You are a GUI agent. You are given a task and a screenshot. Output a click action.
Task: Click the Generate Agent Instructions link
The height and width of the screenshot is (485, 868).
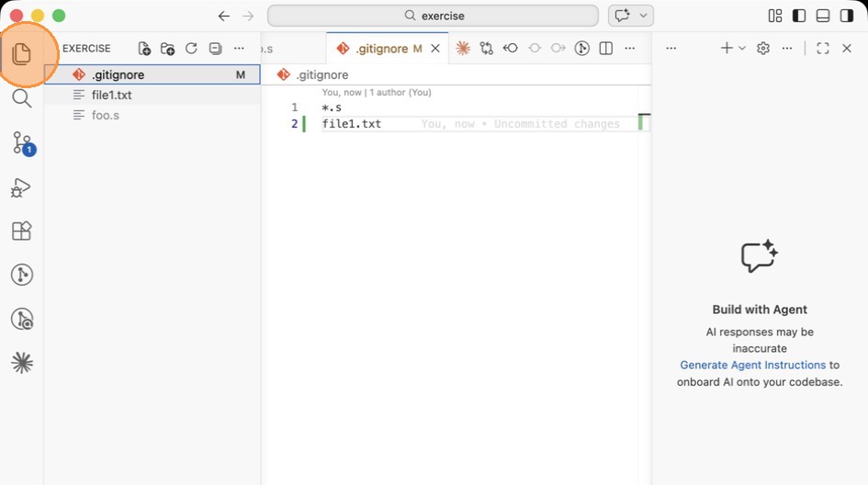tap(752, 365)
